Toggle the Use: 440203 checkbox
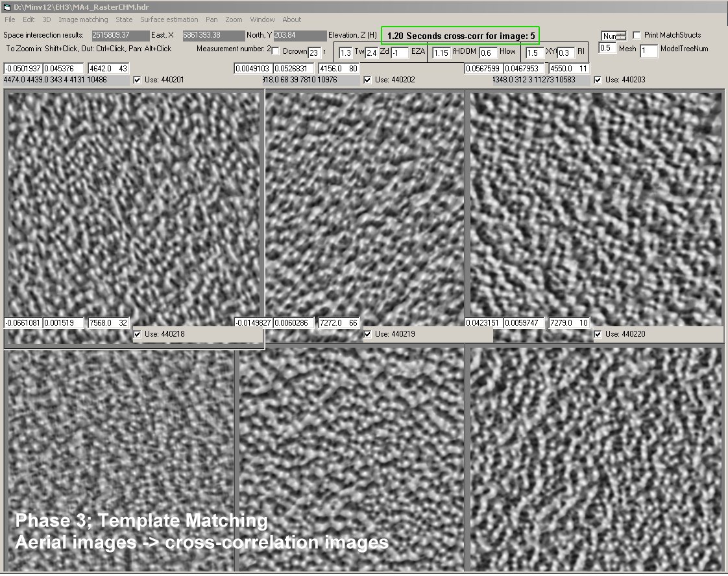Viewport: 728px width, 576px height. coord(598,80)
